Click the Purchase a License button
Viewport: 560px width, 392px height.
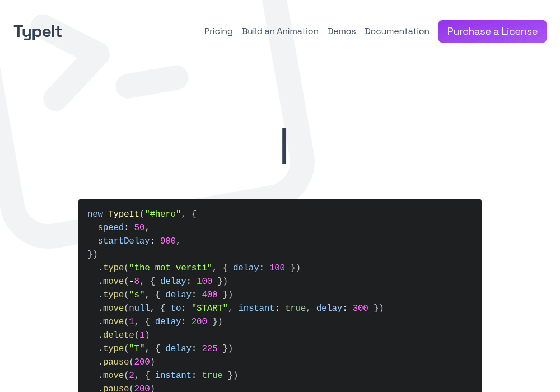click(x=492, y=31)
